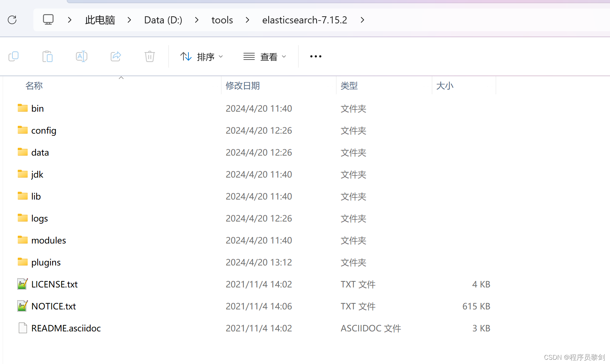Viewport: 610px width, 364px height.
Task: Click the Paste icon in the toolbar
Action: [48, 56]
